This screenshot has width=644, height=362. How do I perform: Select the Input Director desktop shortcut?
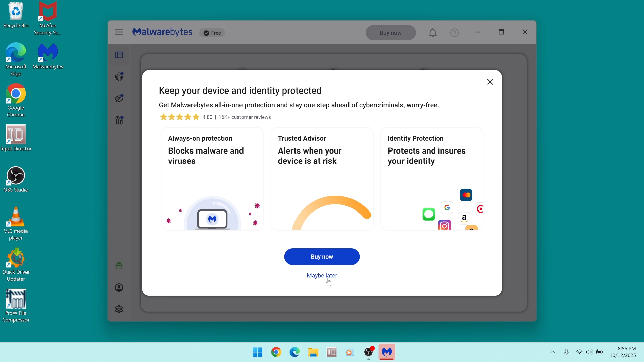pos(16,138)
